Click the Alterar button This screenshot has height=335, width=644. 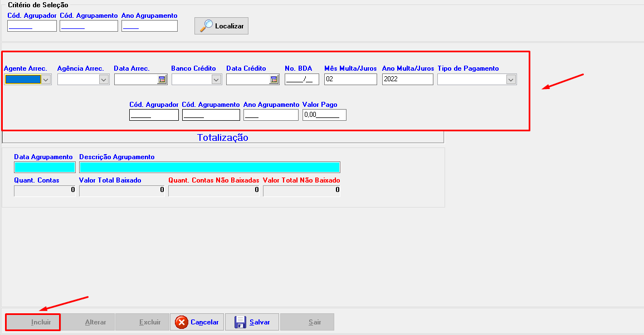(87, 322)
